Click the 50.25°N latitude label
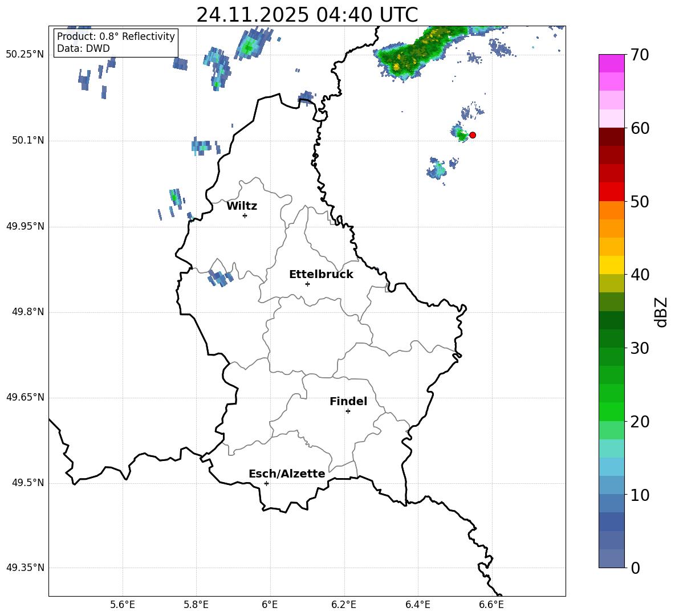Image resolution: width=675 pixels, height=616 pixels. point(25,55)
